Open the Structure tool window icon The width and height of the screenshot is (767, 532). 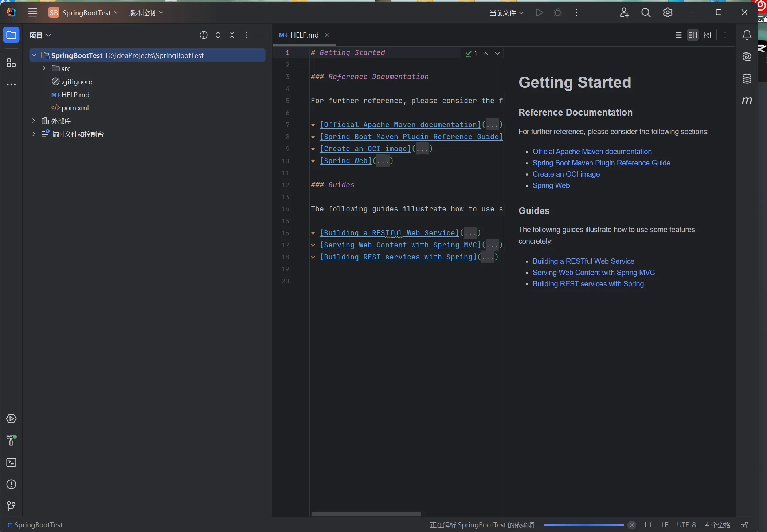coord(11,63)
